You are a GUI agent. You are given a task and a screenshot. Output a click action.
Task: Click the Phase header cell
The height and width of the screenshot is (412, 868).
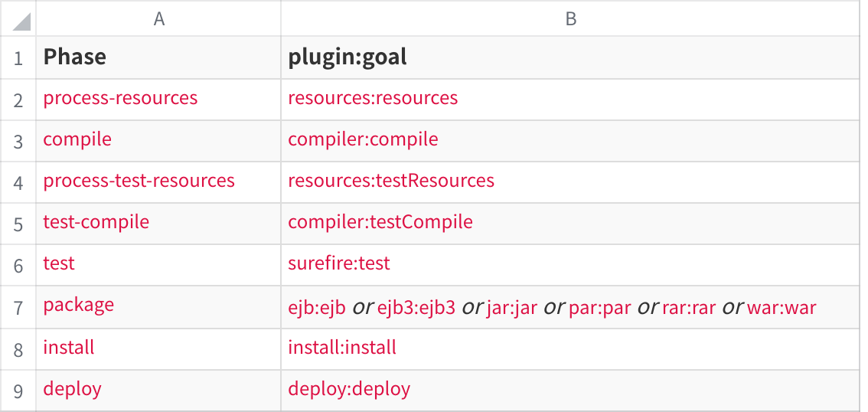pos(159,57)
